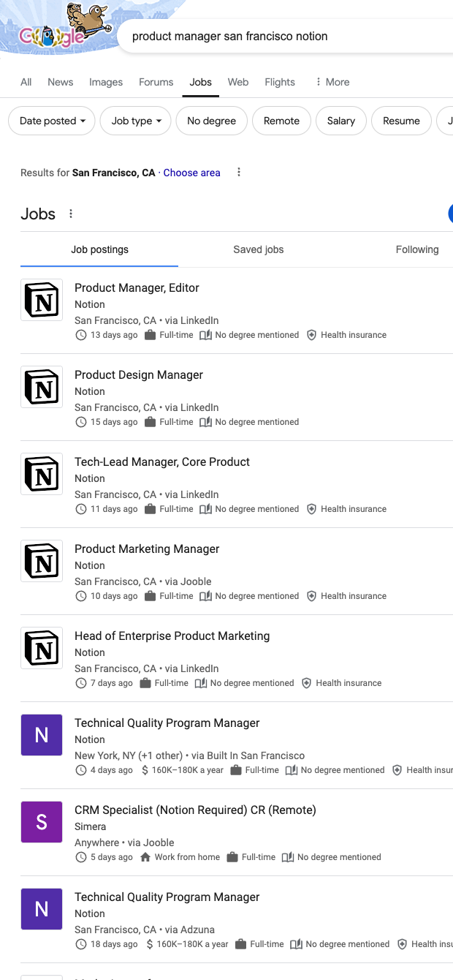The image size is (453, 980).
Task: Expand the Date posted dropdown
Action: click(52, 121)
